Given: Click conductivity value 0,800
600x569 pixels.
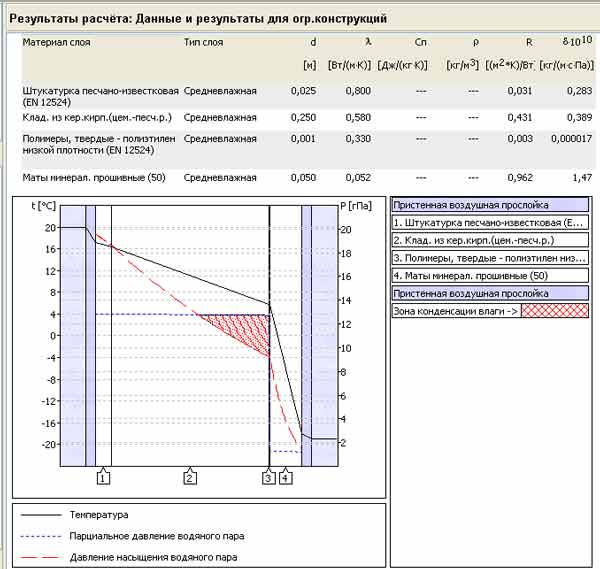Looking at the screenshot, I should click(358, 91).
